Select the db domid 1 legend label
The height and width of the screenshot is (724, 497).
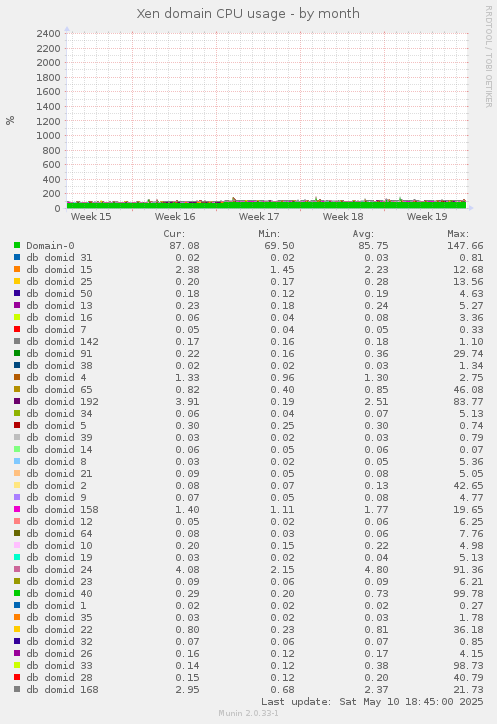click(x=56, y=606)
